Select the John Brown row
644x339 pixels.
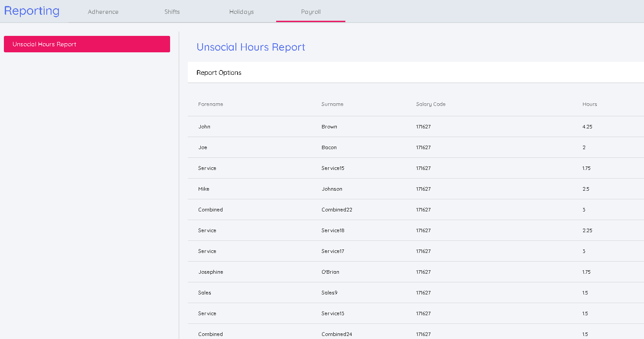point(204,127)
